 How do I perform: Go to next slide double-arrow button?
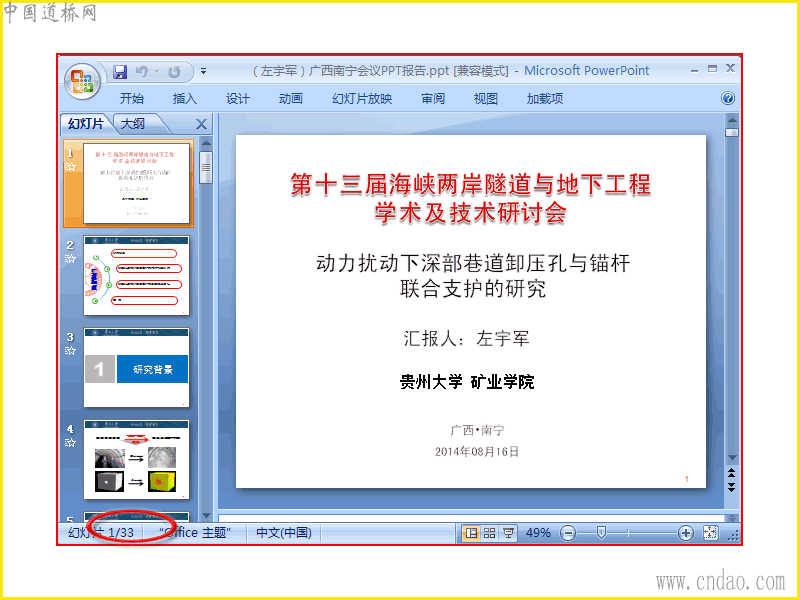(x=732, y=487)
